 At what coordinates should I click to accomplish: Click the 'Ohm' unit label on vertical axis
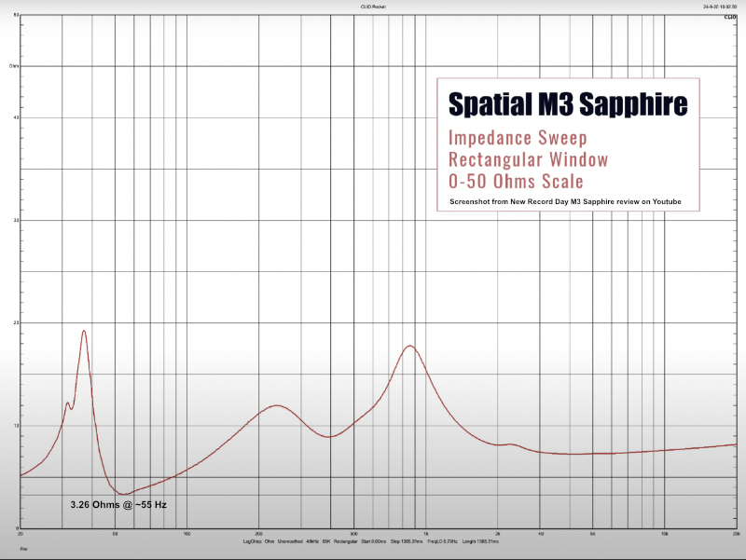14,66
